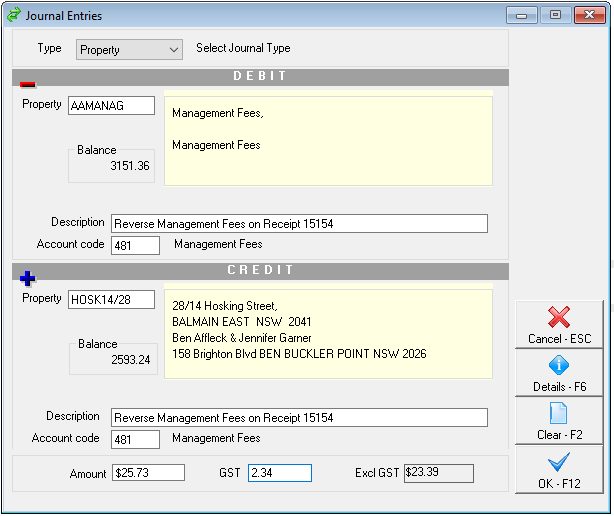Click the 'Management Fees' label beside Debit Account code
The image size is (614, 516).
[218, 244]
